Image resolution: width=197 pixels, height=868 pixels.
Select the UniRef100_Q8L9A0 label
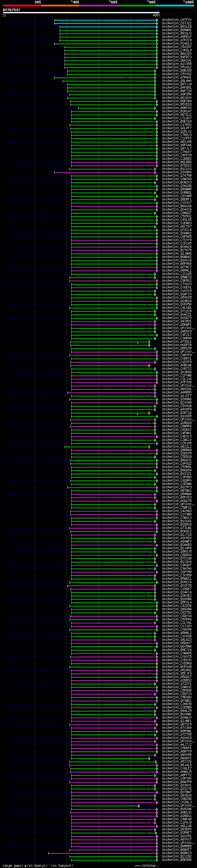(176, 81)
